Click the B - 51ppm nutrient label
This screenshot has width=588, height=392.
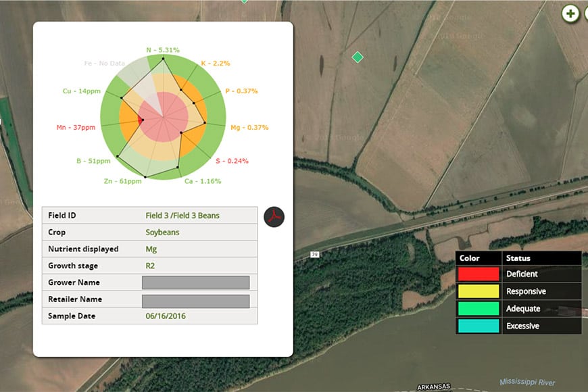point(93,162)
